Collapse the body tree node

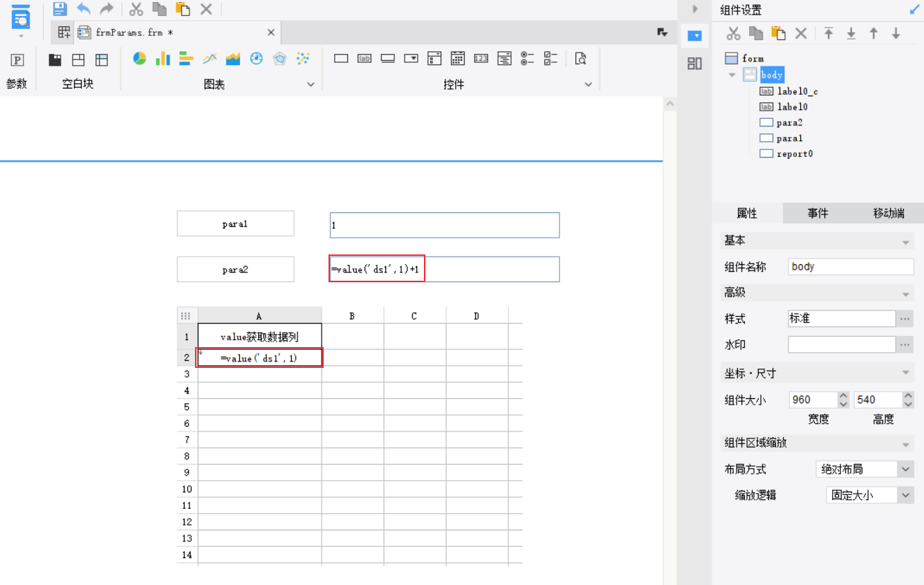tap(732, 75)
